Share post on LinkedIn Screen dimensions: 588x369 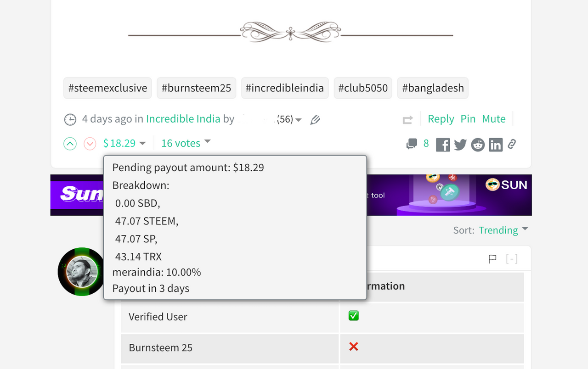(496, 145)
